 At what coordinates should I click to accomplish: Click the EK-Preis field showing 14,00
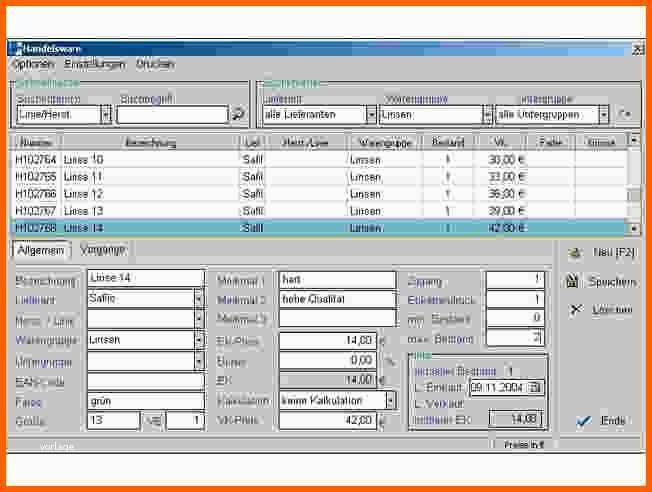point(328,340)
